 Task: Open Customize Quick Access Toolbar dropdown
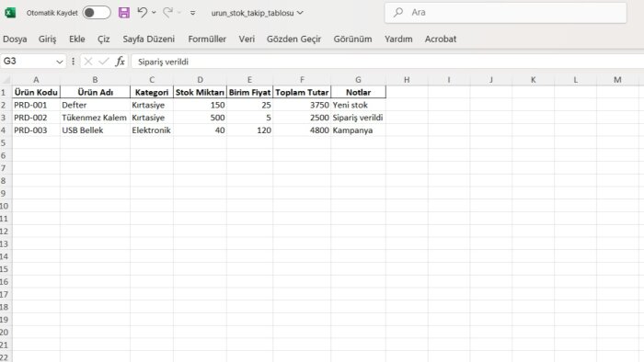[192, 13]
